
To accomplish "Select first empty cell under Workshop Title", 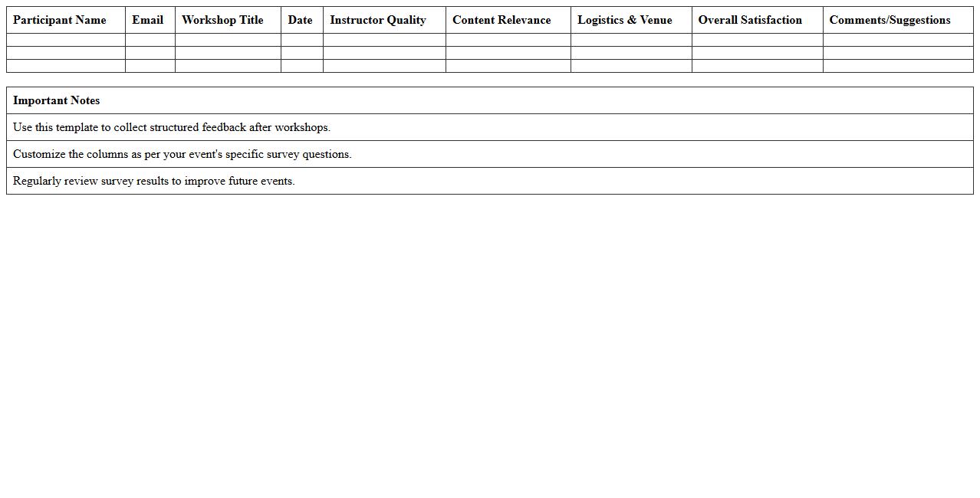I will click(x=228, y=40).
